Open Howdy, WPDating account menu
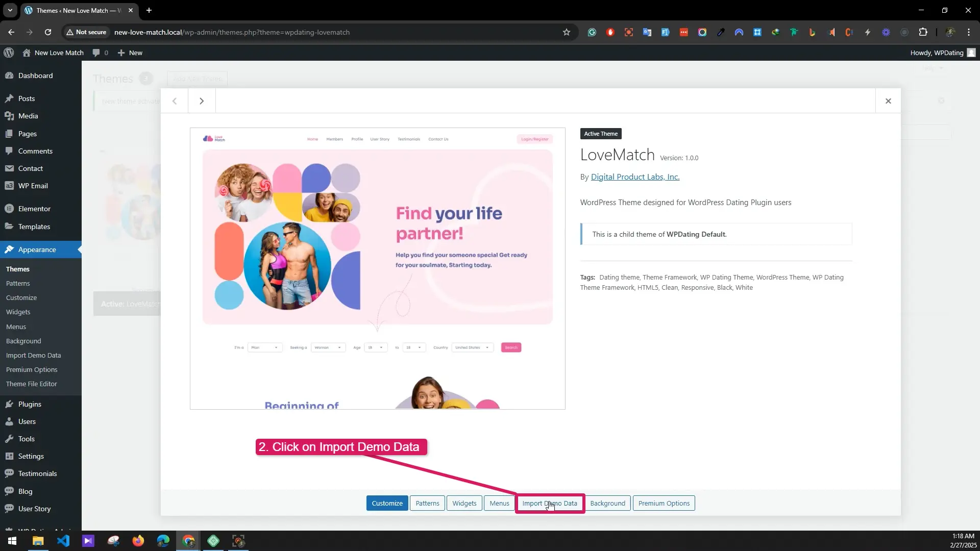 943,53
